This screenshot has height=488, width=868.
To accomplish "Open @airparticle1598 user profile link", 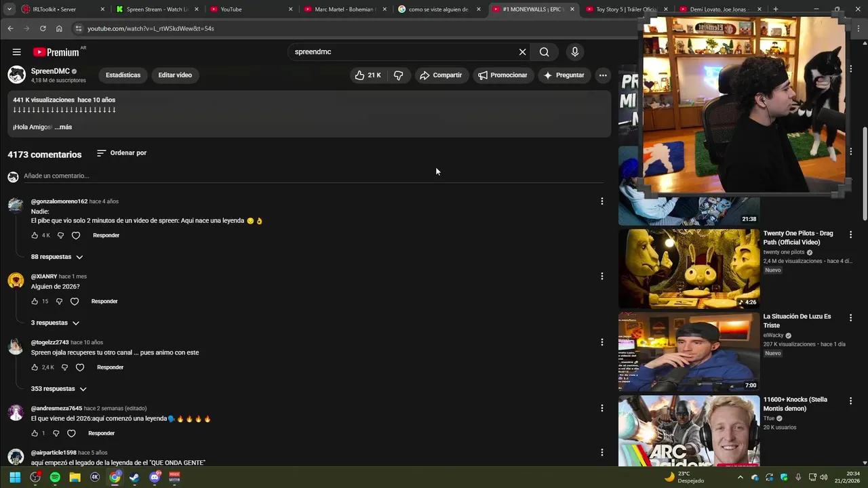I will 54,453.
